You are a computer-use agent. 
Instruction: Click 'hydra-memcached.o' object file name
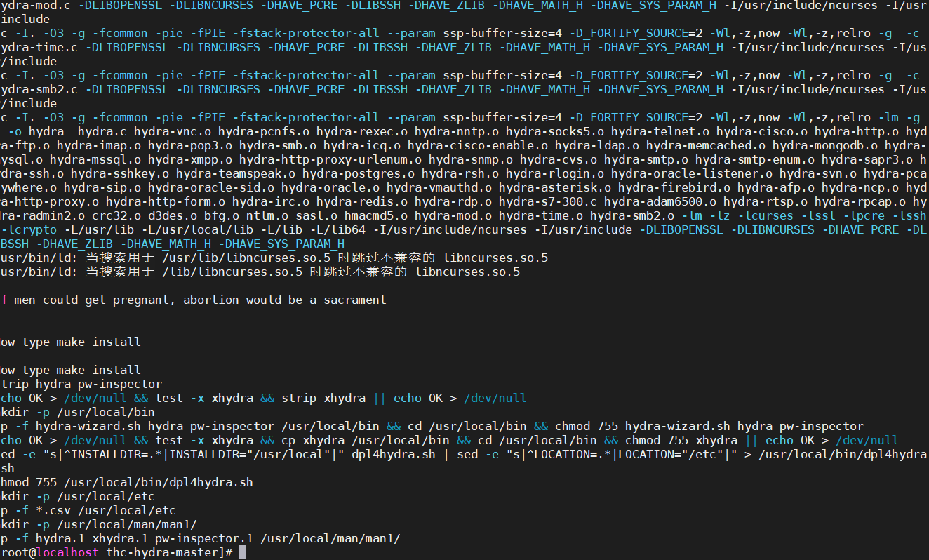pyautogui.click(x=706, y=146)
